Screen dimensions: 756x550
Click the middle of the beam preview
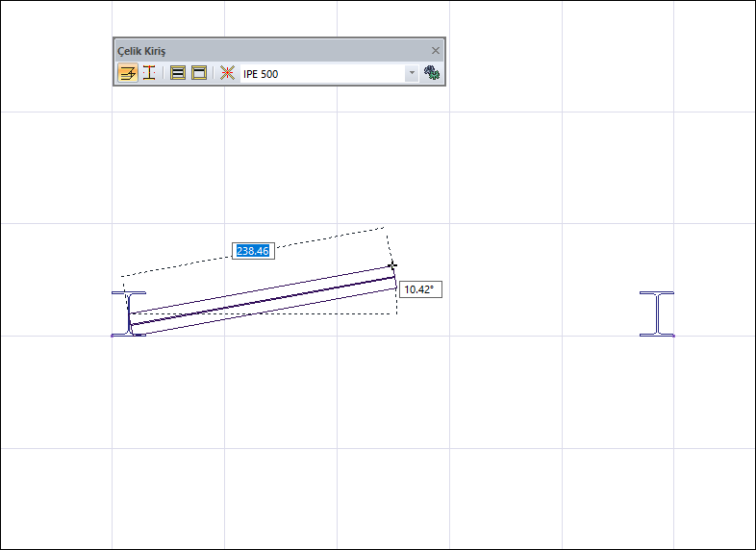click(x=262, y=301)
